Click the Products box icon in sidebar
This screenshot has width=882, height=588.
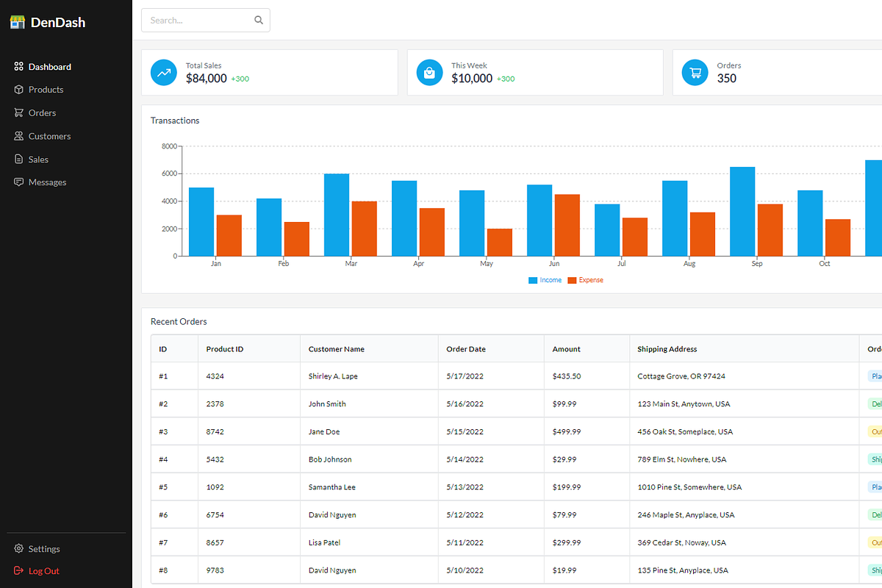tap(19, 90)
